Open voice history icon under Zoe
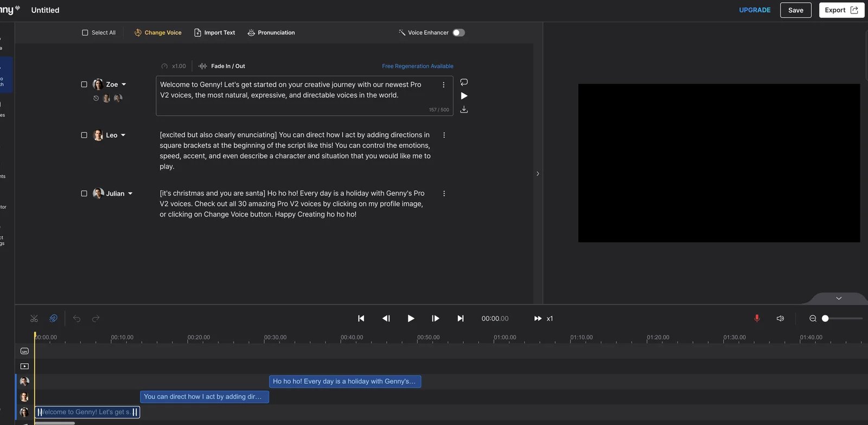Image resolution: width=868 pixels, height=425 pixels. 96,98
